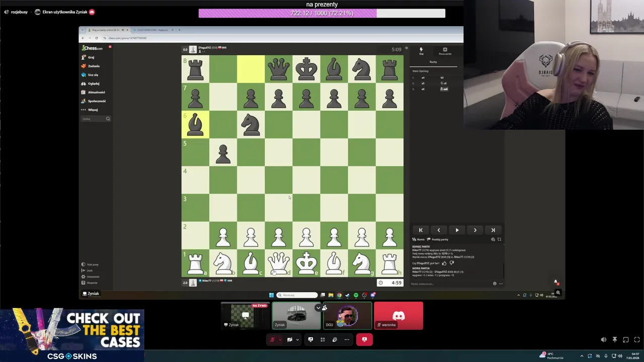Open a new browser tab
This screenshot has height=362, width=644.
(x=179, y=30)
